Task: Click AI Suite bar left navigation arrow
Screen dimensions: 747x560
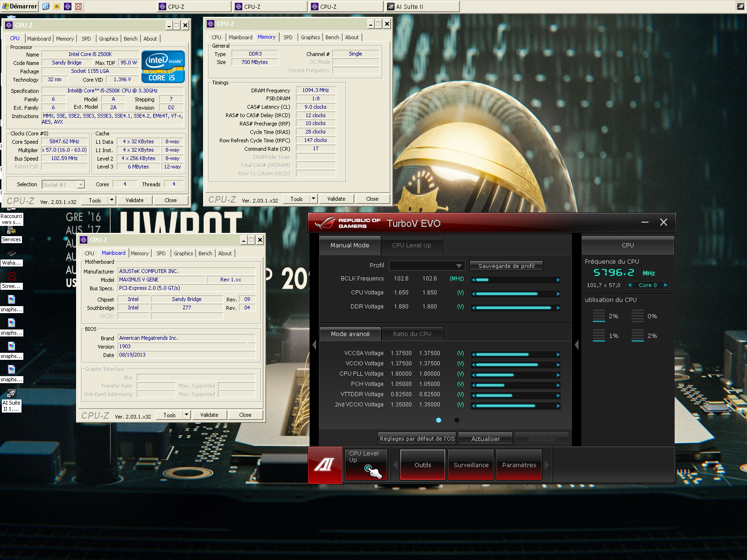Action: click(395, 465)
